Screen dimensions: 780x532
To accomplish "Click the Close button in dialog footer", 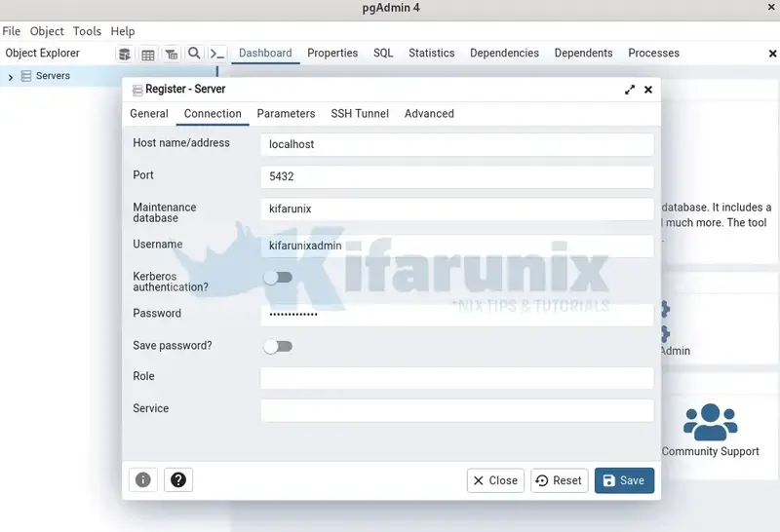I will point(495,480).
